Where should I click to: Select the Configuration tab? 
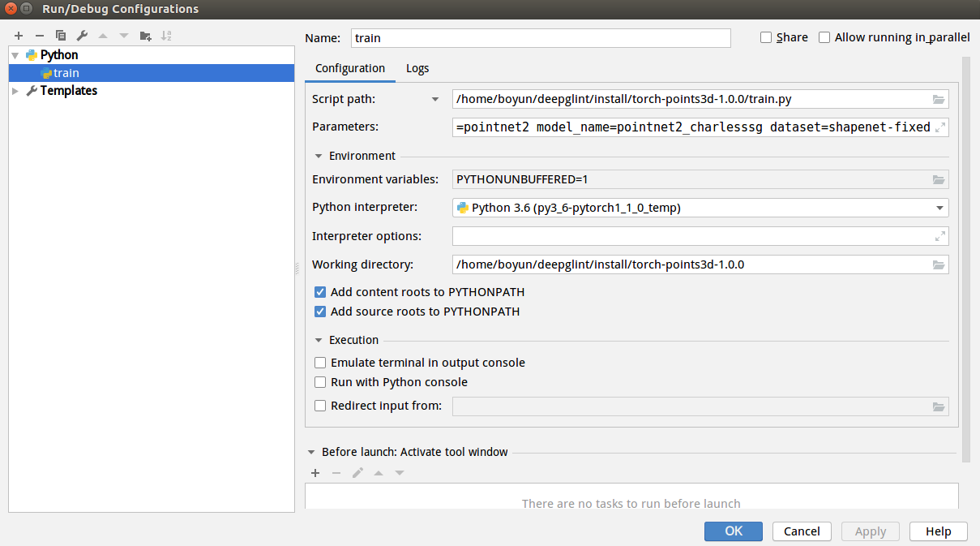click(349, 68)
